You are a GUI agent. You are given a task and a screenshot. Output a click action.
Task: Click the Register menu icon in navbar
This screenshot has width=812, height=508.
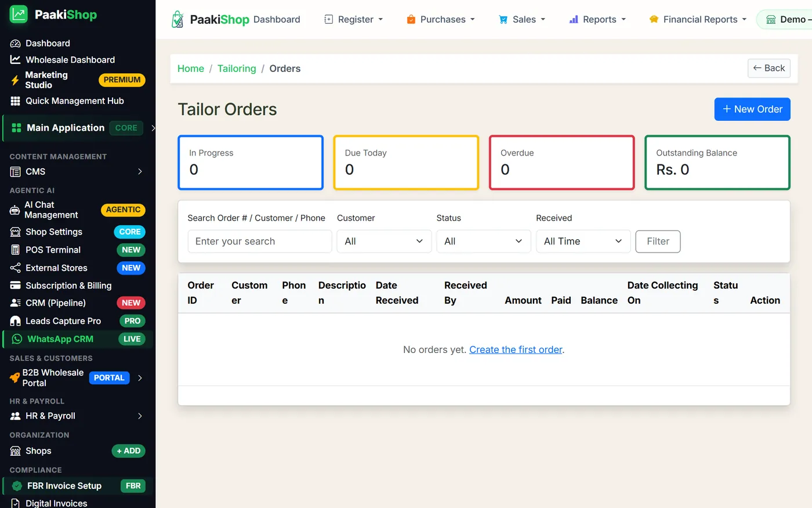click(328, 20)
